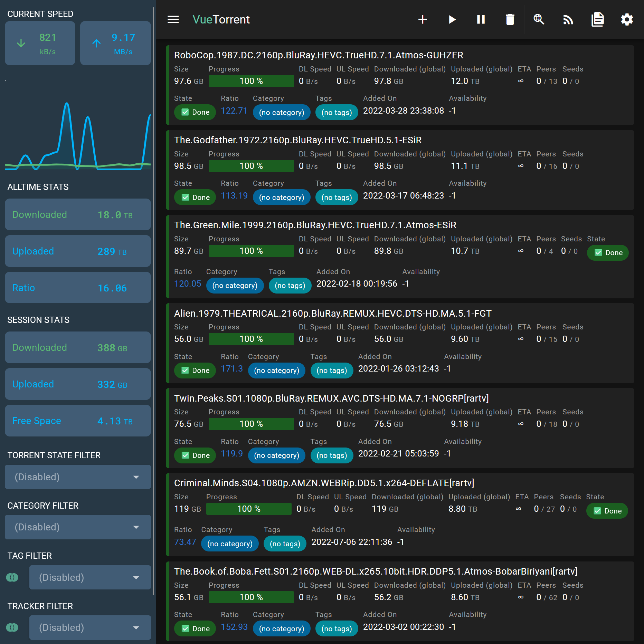Click RoboCop's (no tags) chip
The height and width of the screenshot is (644, 644).
pyautogui.click(x=337, y=112)
